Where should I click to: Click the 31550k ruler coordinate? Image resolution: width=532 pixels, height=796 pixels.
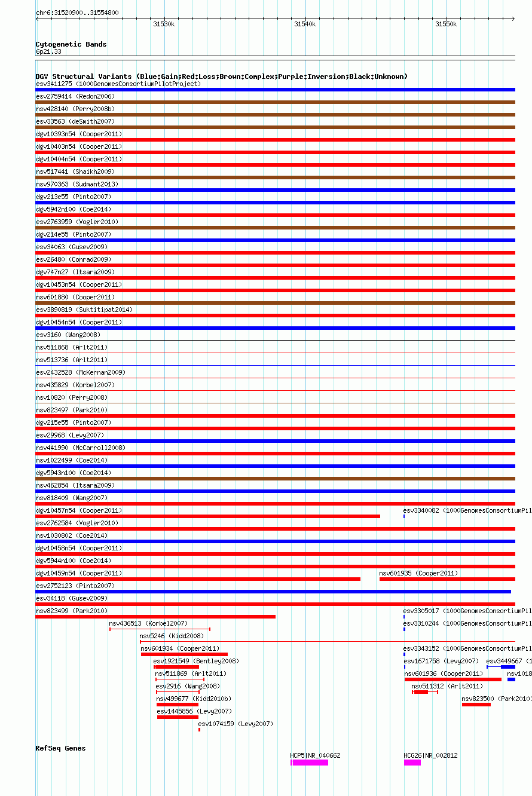click(x=446, y=24)
